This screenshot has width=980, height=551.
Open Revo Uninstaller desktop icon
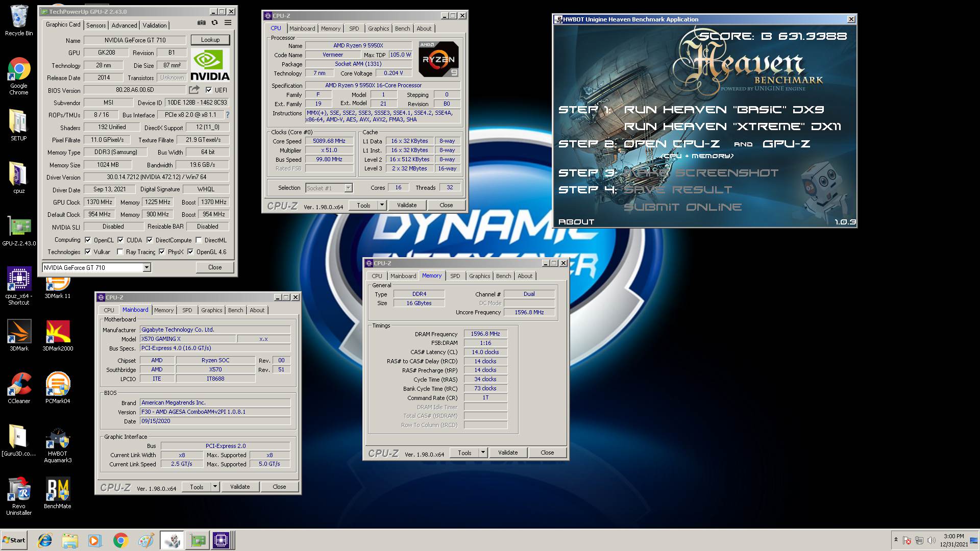19,496
